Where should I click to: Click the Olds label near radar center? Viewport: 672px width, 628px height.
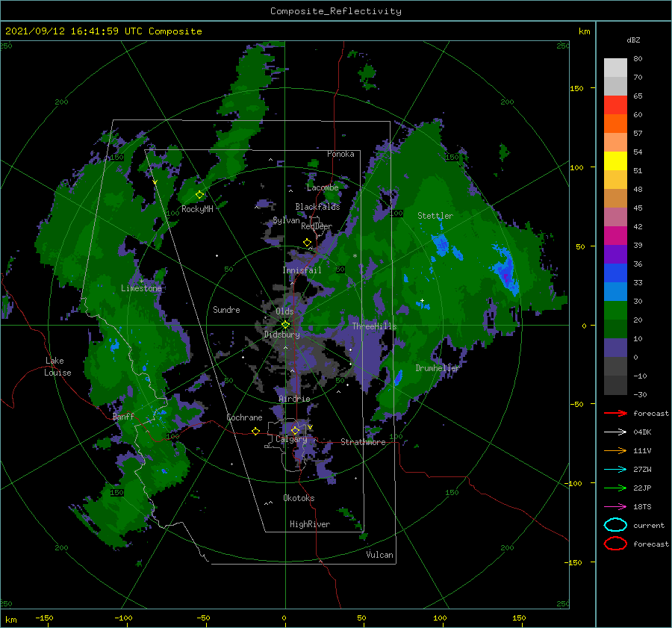tap(284, 311)
